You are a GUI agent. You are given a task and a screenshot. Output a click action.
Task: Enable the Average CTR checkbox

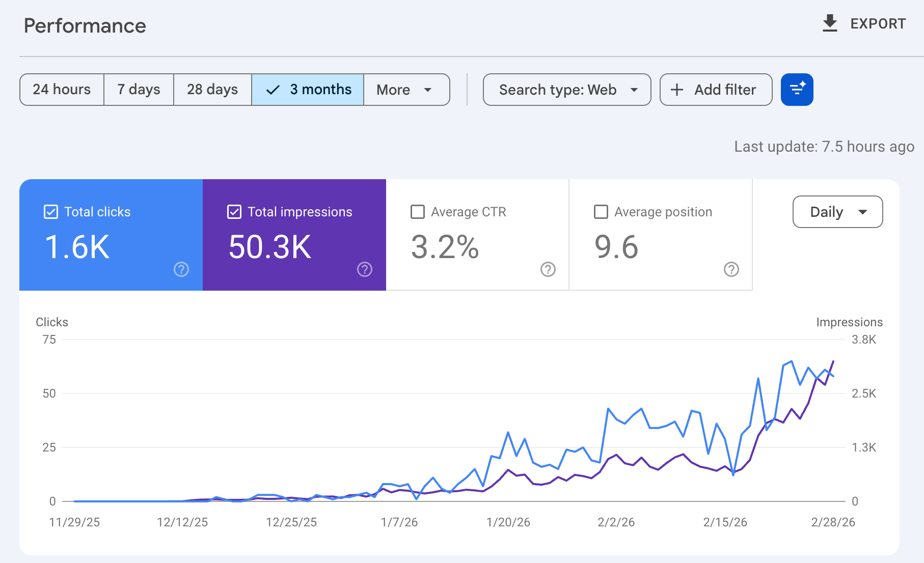click(418, 212)
